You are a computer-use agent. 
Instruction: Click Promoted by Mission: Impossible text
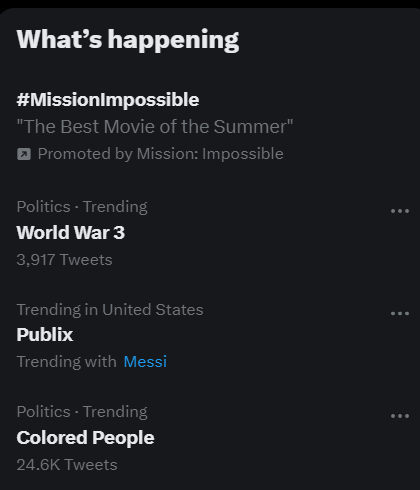click(x=160, y=154)
